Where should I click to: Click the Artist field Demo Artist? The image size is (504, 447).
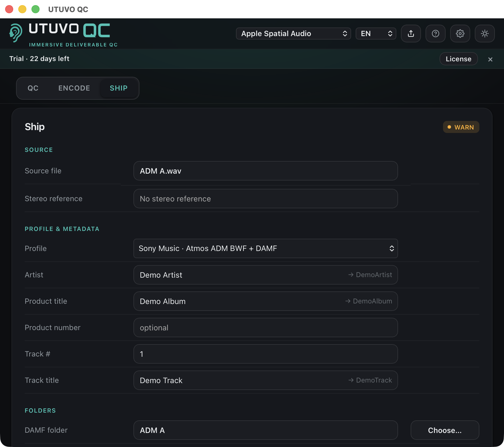pos(266,275)
